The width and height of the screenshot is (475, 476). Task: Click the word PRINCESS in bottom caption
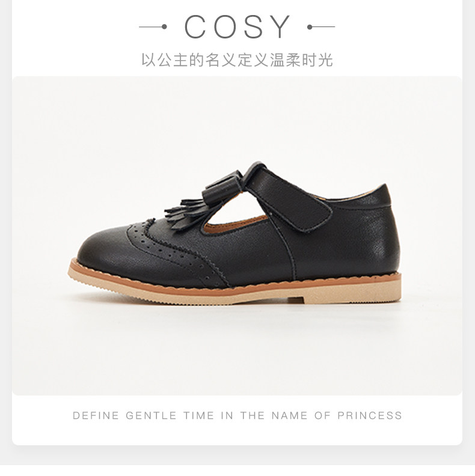370,415
